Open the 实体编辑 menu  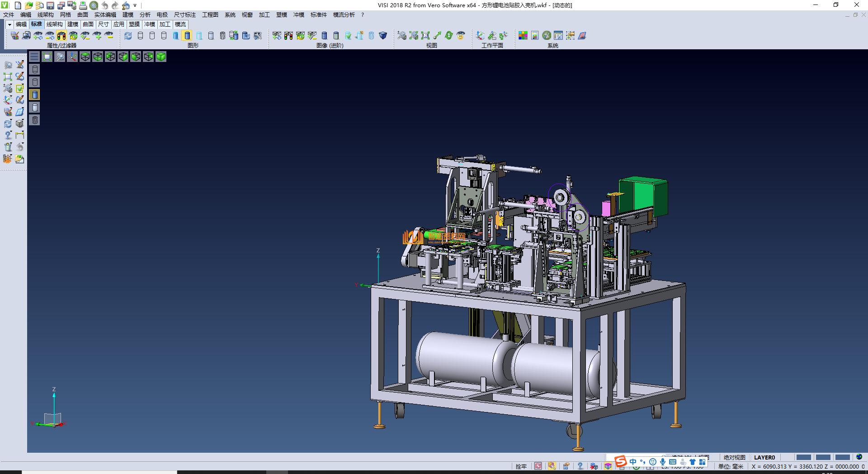click(105, 15)
